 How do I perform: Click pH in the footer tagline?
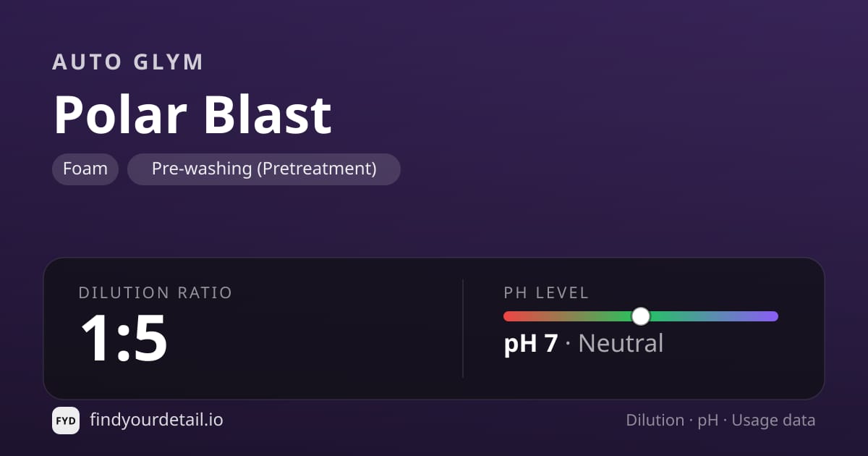708,421
